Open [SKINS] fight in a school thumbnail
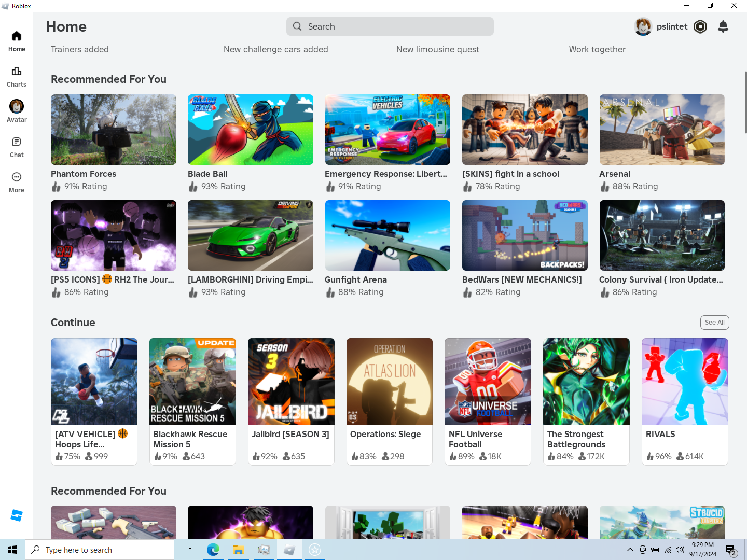This screenshot has width=747, height=560. coord(525,130)
